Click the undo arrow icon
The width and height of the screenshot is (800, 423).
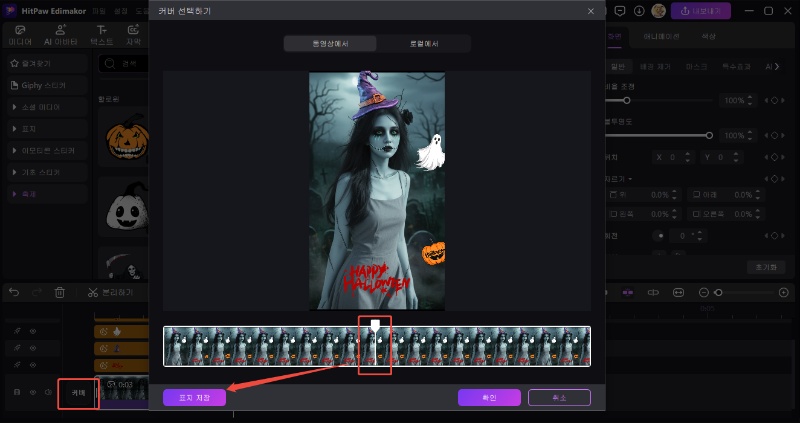click(14, 292)
